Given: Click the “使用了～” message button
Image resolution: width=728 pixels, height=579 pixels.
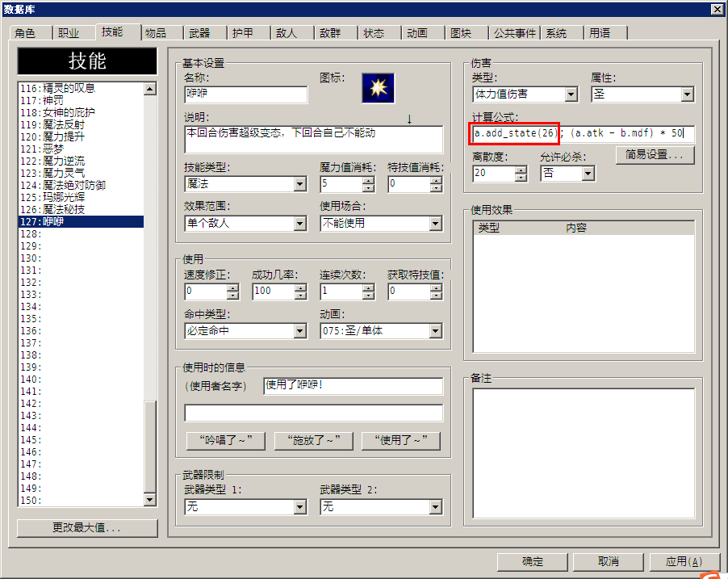Looking at the screenshot, I should (401, 441).
